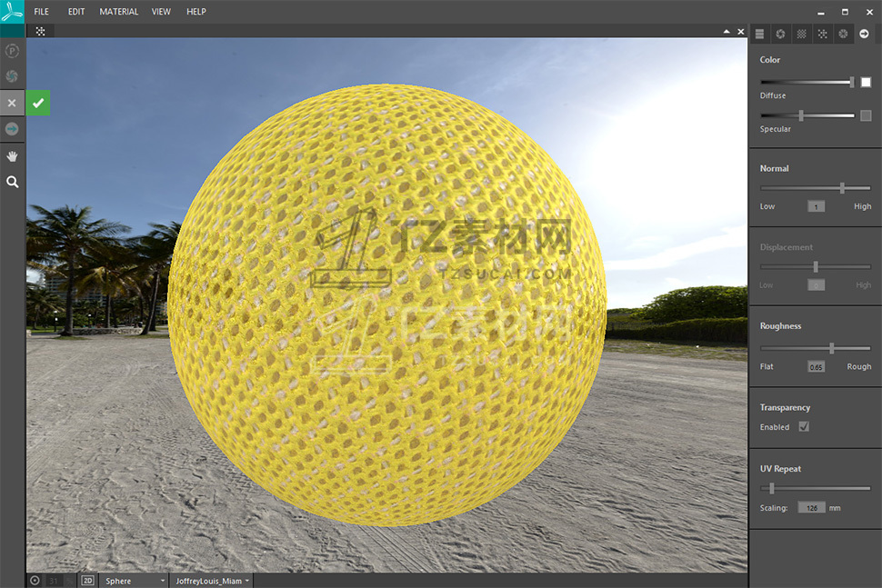Screen dimensions: 882x588
Task: Click the Roughness slider handle
Action: tap(831, 348)
